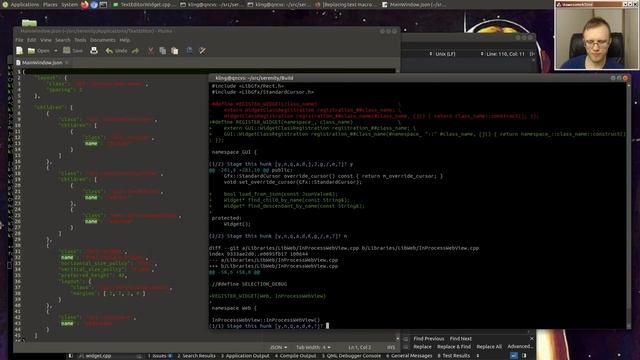Open the 6 General Messages pane
The height and width of the screenshot is (360, 640).
(409, 356)
